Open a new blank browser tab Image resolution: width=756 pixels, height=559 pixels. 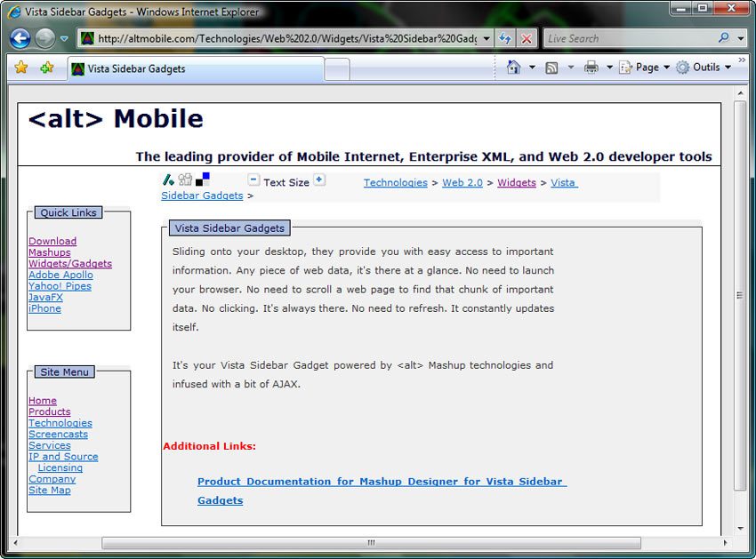click(337, 69)
